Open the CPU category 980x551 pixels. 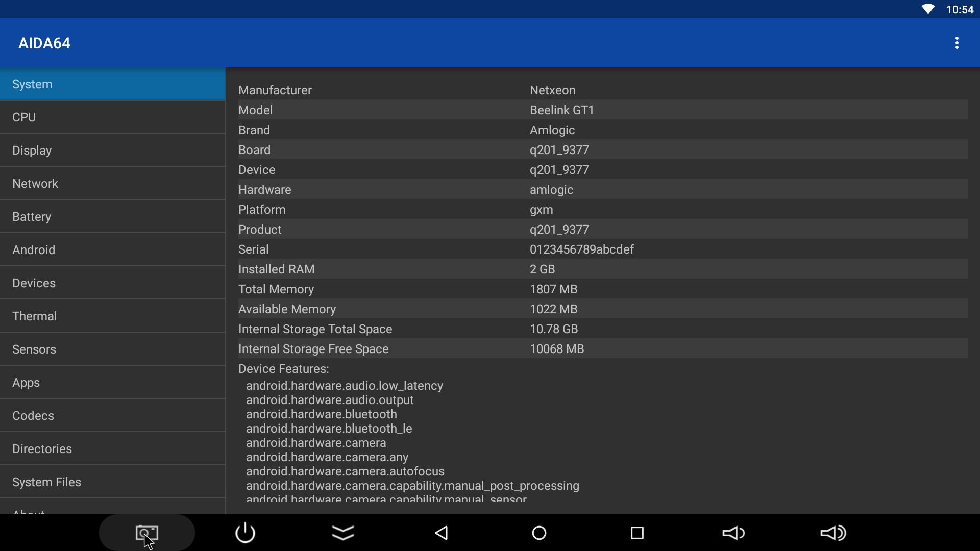pyautogui.click(x=113, y=117)
